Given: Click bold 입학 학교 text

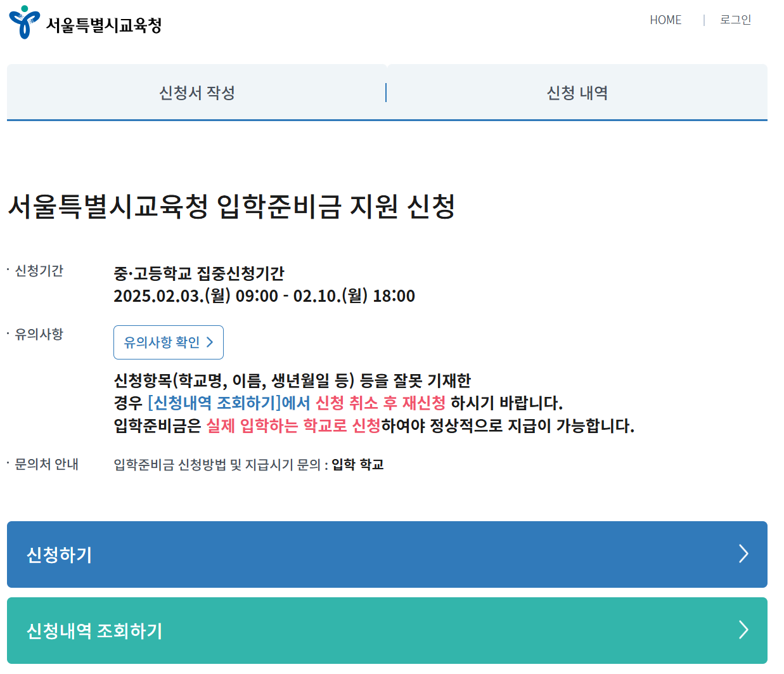Looking at the screenshot, I should pyautogui.click(x=357, y=465).
